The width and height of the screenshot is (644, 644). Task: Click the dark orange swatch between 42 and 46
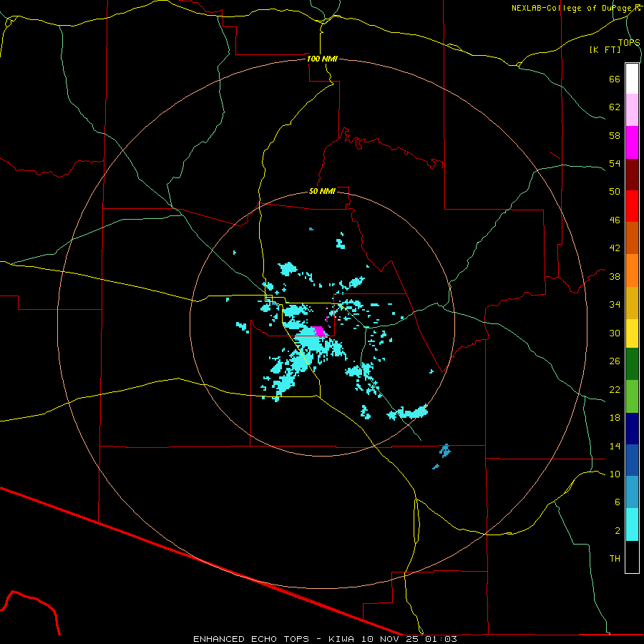pos(632,238)
